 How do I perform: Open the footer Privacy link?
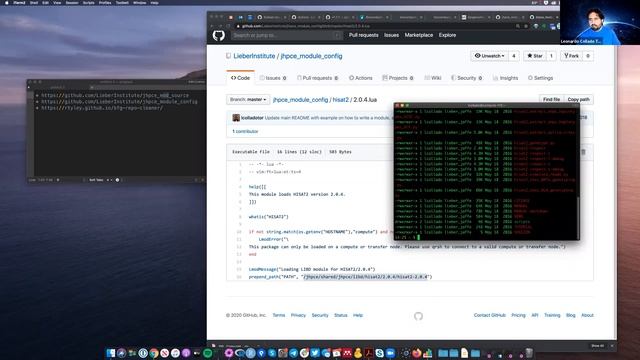(x=298, y=316)
